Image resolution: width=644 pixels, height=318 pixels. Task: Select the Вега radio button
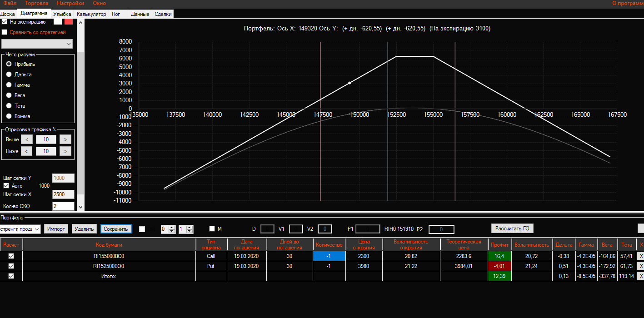pos(9,95)
